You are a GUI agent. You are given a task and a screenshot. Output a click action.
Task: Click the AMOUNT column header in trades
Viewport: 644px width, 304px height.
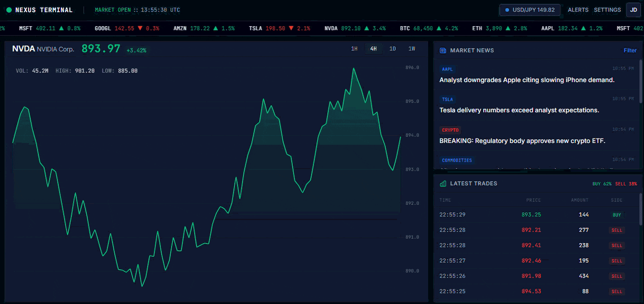click(x=579, y=200)
